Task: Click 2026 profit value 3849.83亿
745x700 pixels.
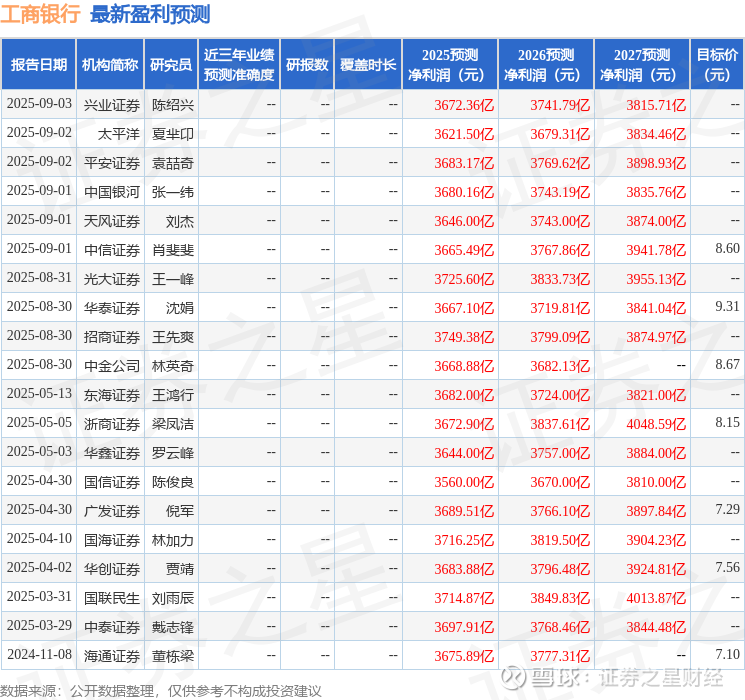Action: click(x=560, y=598)
